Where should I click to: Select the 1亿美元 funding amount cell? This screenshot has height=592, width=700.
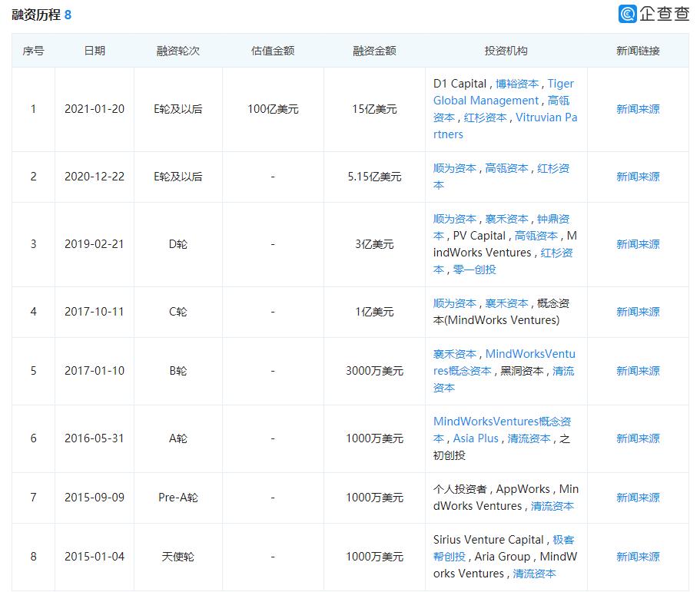374,312
